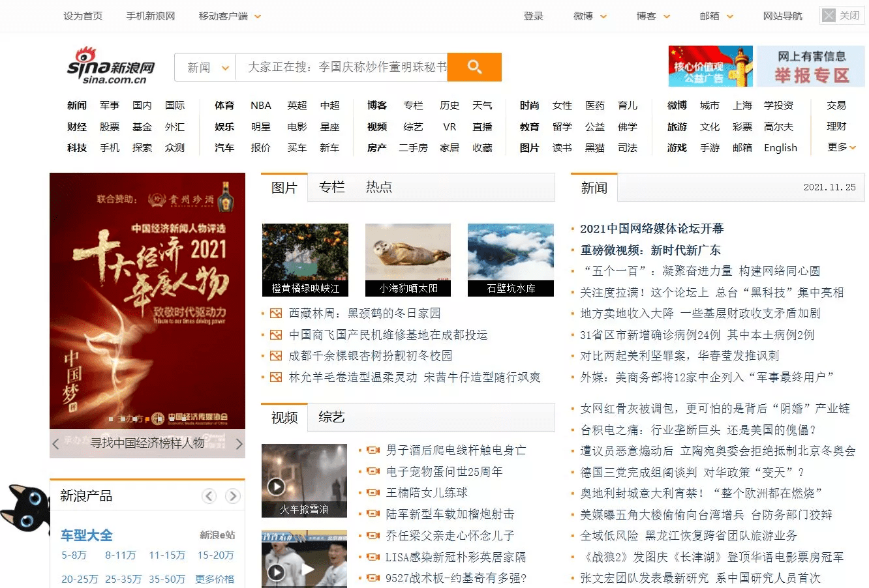The image size is (869, 588).
Task: Click picture icon beside 西藏林周 headline
Action: click(276, 314)
